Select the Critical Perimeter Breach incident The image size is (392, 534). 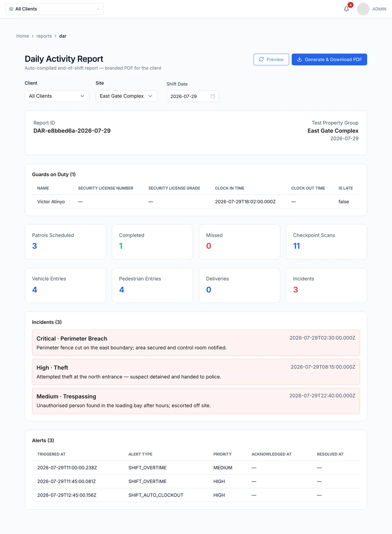tap(196, 343)
